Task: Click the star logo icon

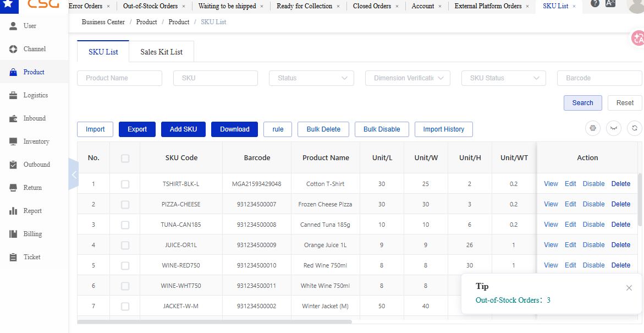Action: tap(9, 4)
